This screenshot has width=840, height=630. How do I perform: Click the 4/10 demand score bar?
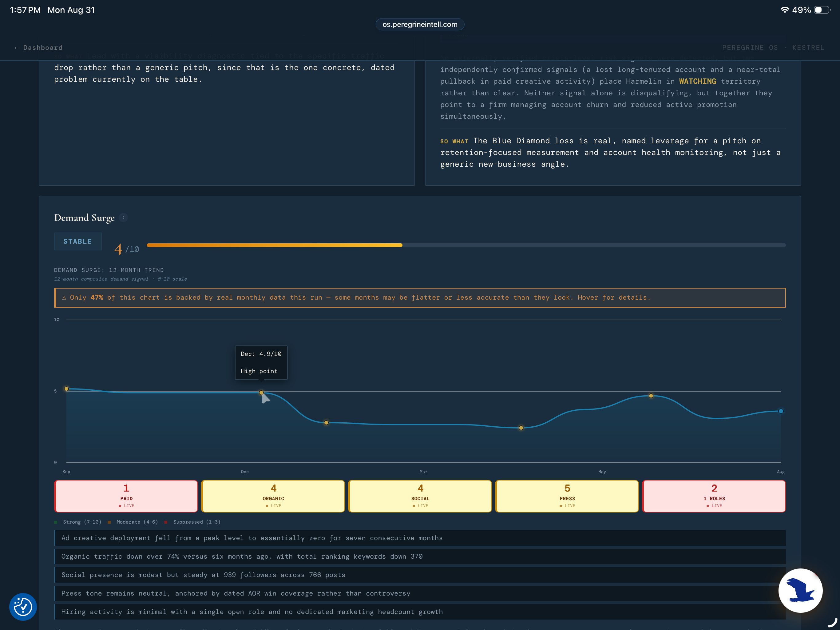(466, 245)
